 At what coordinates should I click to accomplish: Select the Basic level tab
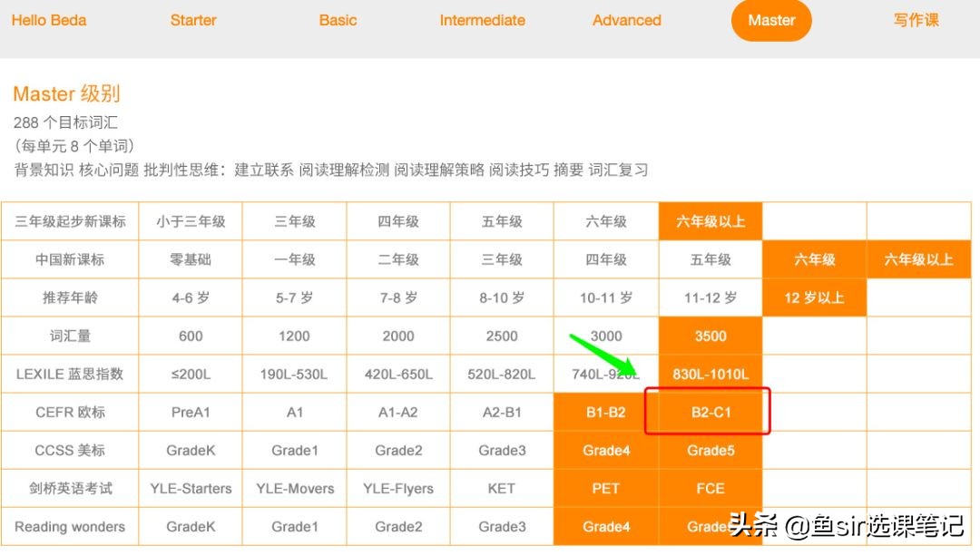338,21
